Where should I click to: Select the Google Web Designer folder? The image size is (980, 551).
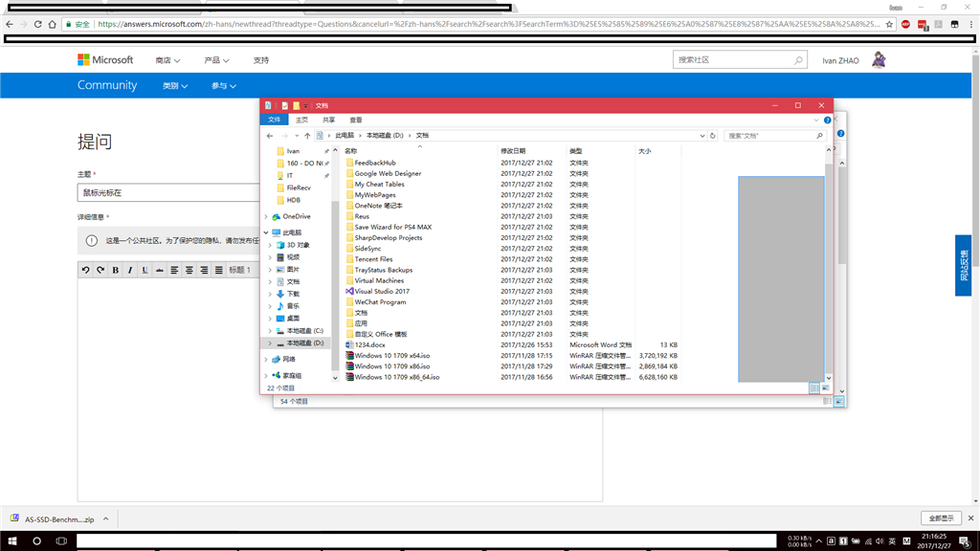pyautogui.click(x=388, y=174)
